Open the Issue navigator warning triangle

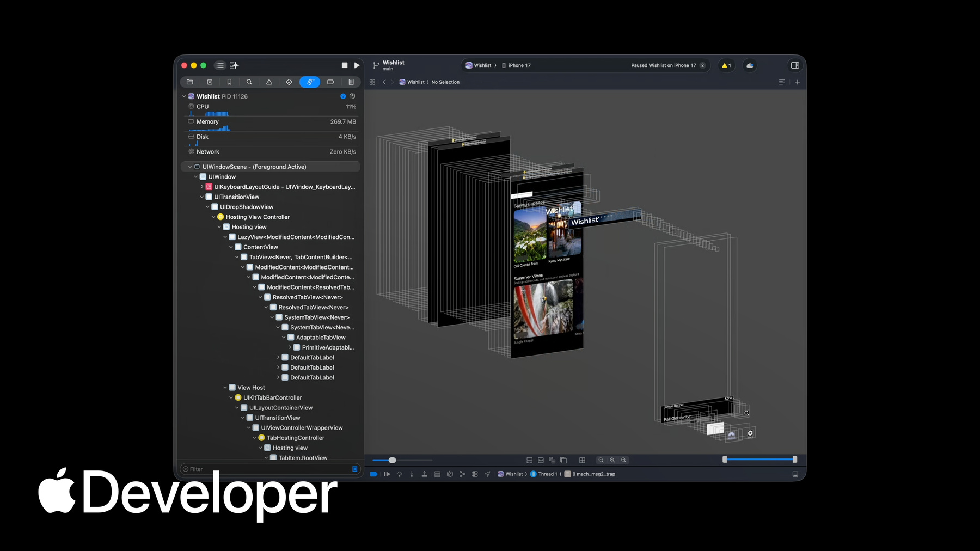[x=269, y=82]
